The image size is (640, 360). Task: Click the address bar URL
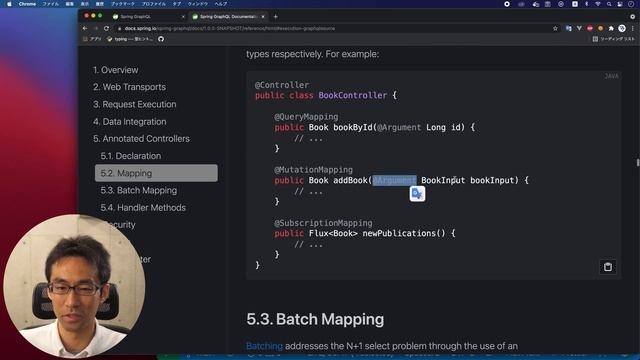tap(230, 29)
